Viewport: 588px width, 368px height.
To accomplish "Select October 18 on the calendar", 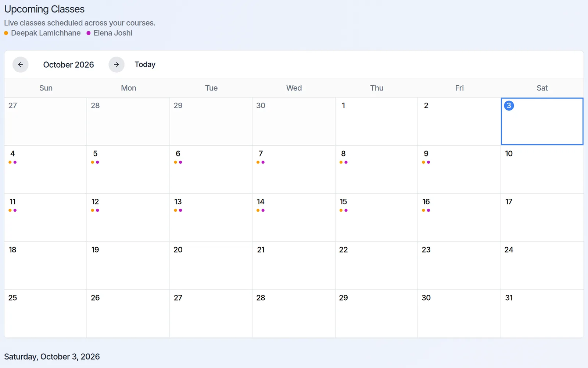I will (46, 266).
